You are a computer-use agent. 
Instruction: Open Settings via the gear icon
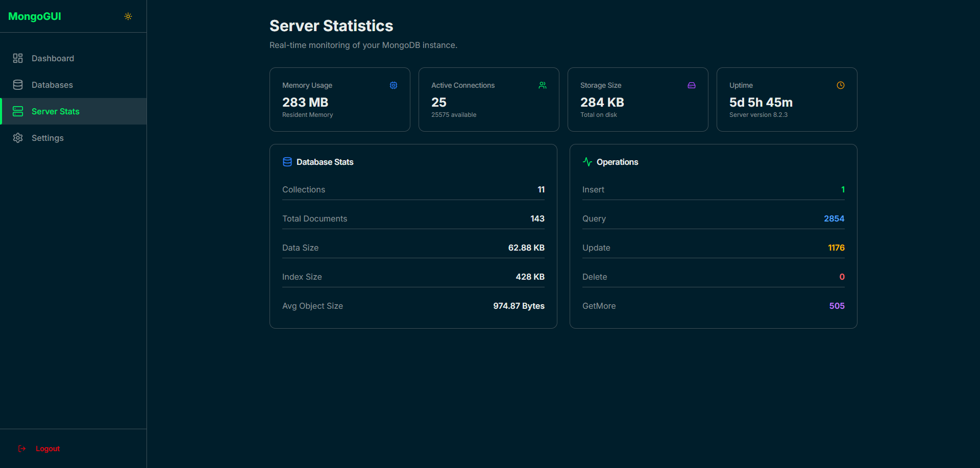pos(18,138)
